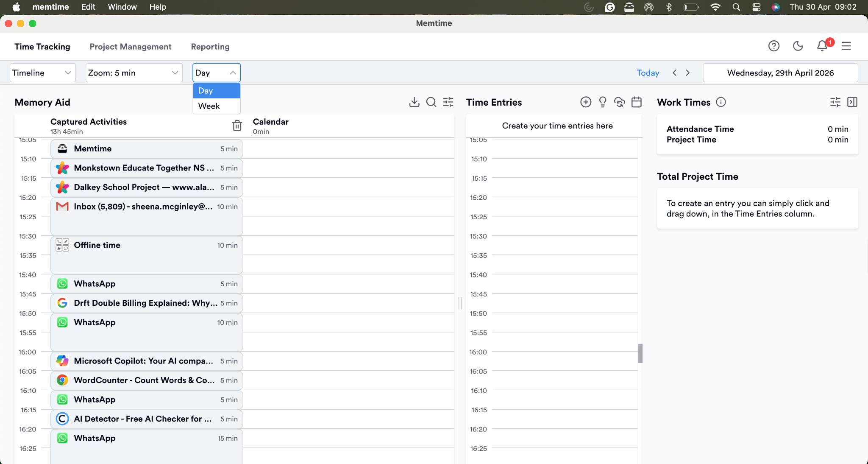
Task: Add a new time entry plus icon
Action: tap(586, 102)
